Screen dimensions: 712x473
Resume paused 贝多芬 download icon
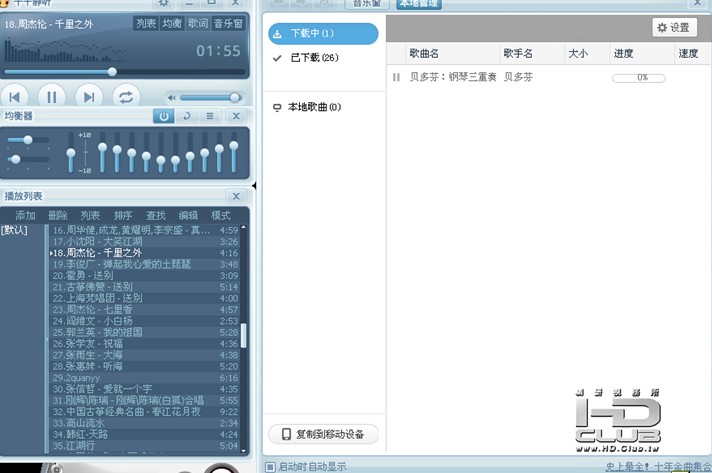(x=396, y=77)
